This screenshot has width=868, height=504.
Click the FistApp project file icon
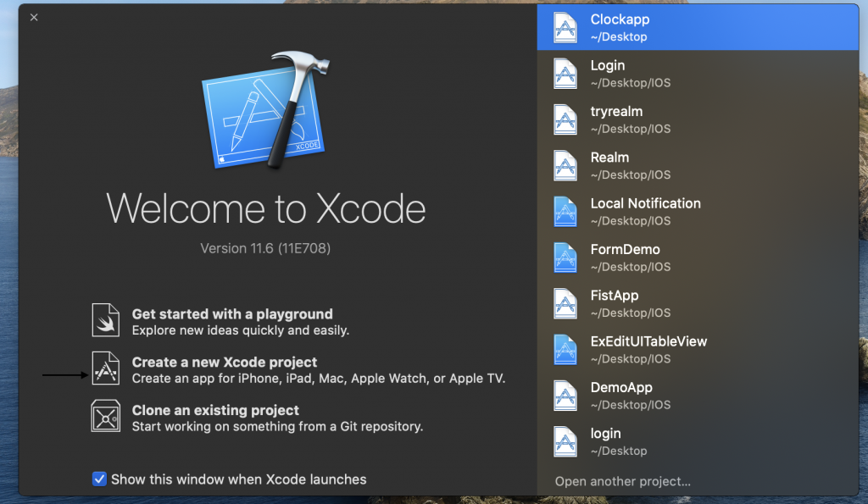[565, 303]
